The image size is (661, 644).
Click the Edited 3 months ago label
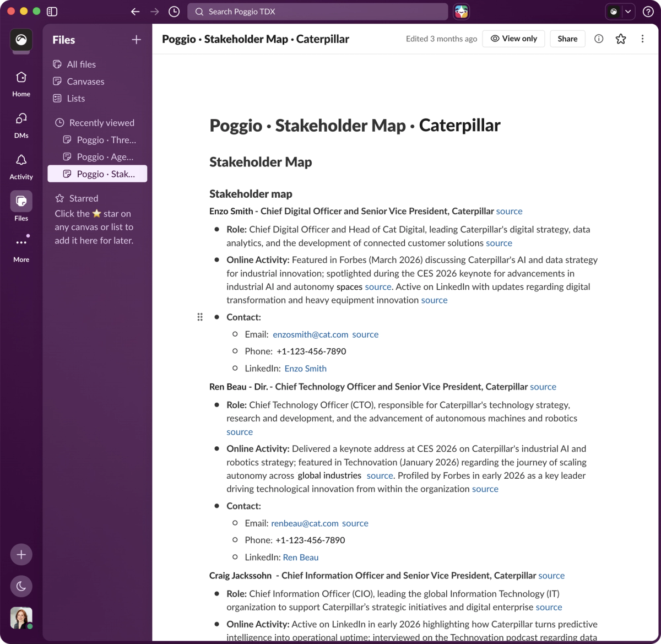pos(442,39)
